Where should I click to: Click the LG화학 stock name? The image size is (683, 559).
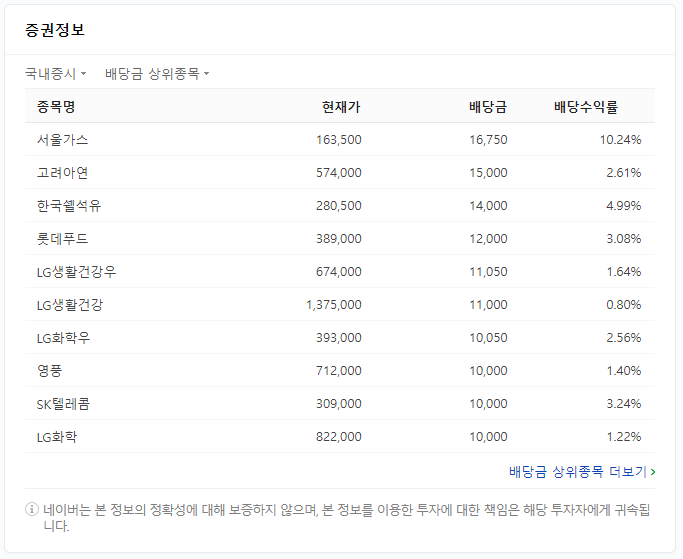tap(57, 437)
